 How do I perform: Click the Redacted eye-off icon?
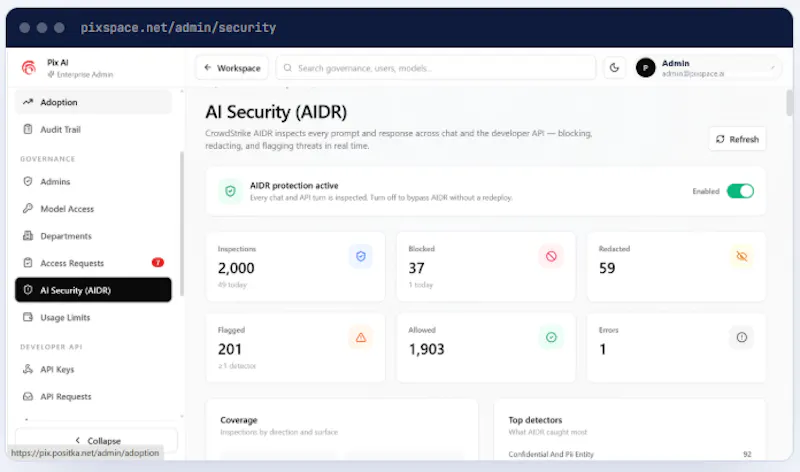741,256
